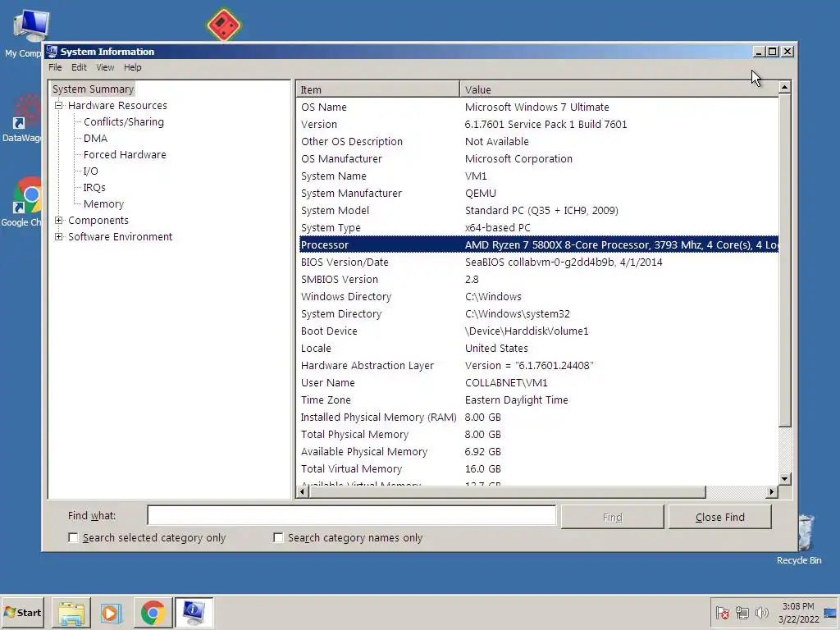Open Google Chrome from taskbar

pos(153,612)
